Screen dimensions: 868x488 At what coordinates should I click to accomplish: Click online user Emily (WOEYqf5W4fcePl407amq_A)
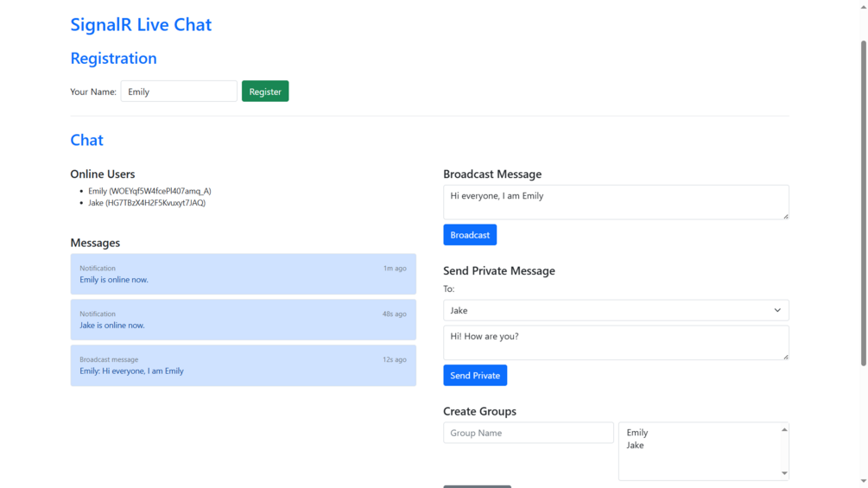[149, 191]
